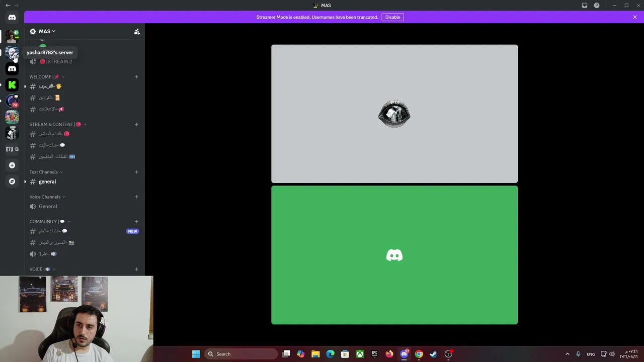
Task: Collapse the STREAM & CONTENT category
Action: pos(58,124)
